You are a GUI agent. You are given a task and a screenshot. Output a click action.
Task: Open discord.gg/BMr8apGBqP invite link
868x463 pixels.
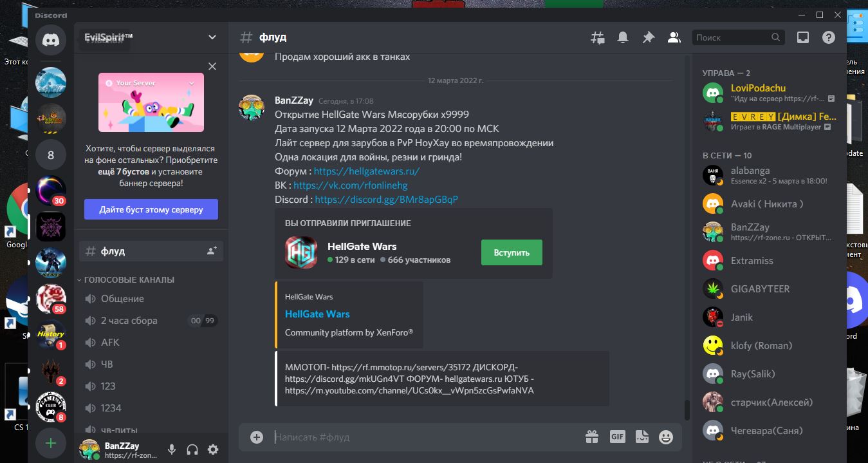click(x=387, y=200)
